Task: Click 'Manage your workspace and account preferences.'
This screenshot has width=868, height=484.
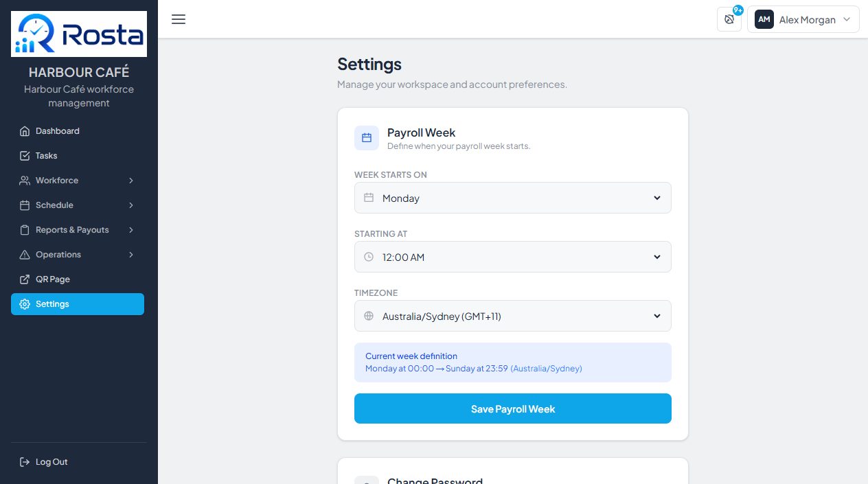Action: point(452,84)
